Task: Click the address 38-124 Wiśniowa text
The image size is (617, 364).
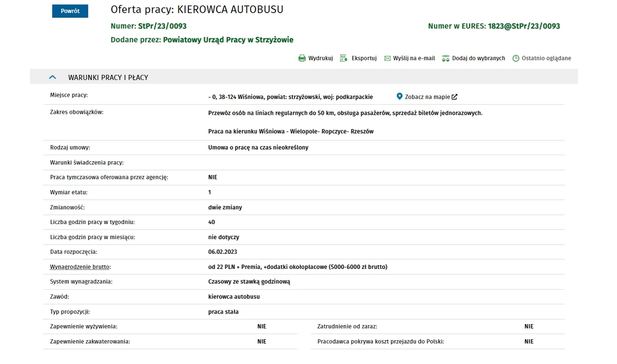Action: (x=291, y=97)
